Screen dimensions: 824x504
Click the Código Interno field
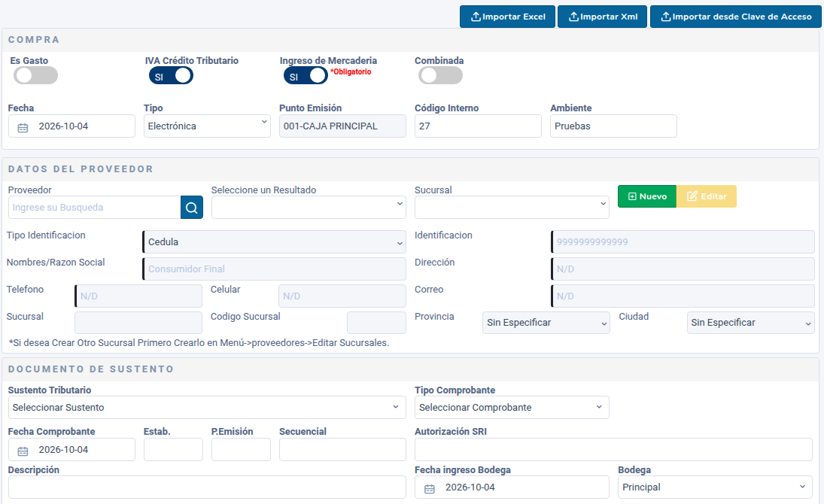(478, 126)
